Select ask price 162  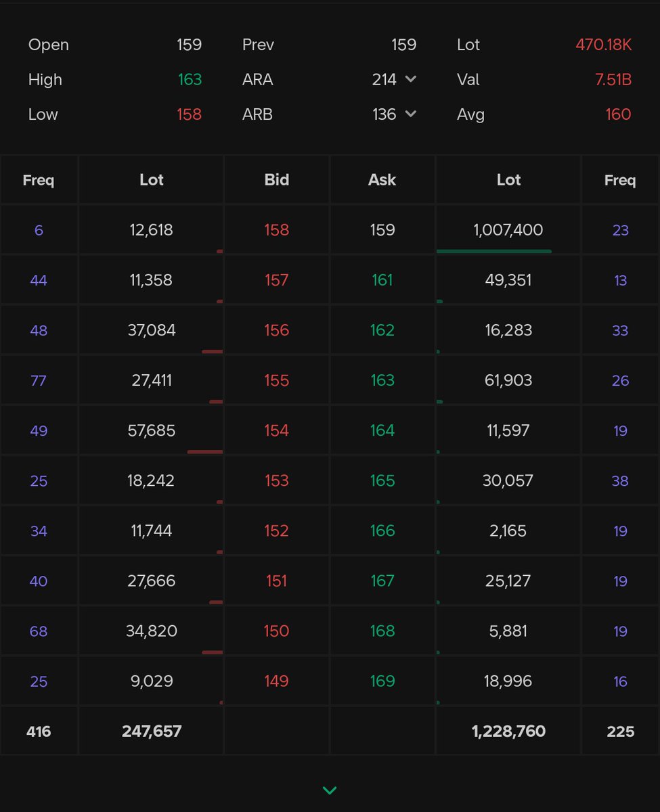point(382,330)
